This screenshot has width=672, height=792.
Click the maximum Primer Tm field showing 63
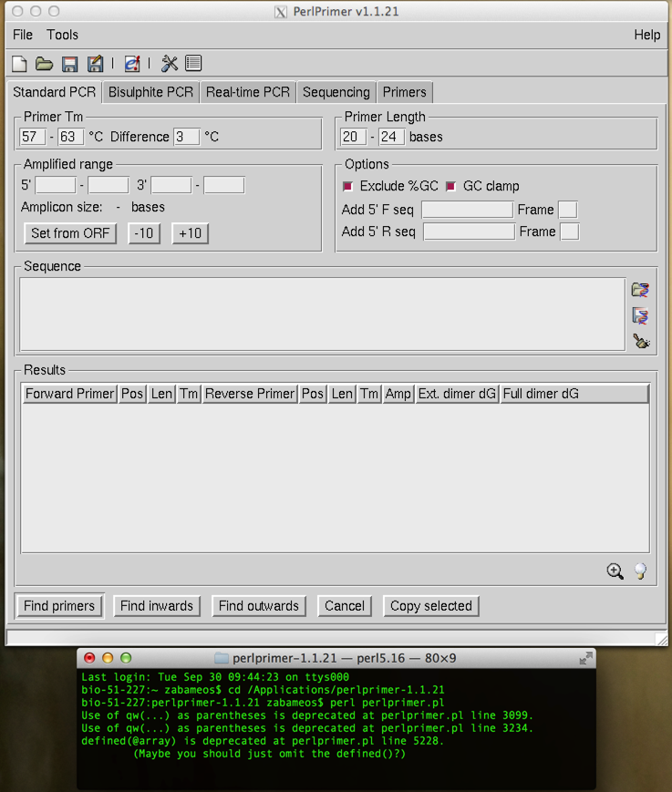pyautogui.click(x=71, y=137)
